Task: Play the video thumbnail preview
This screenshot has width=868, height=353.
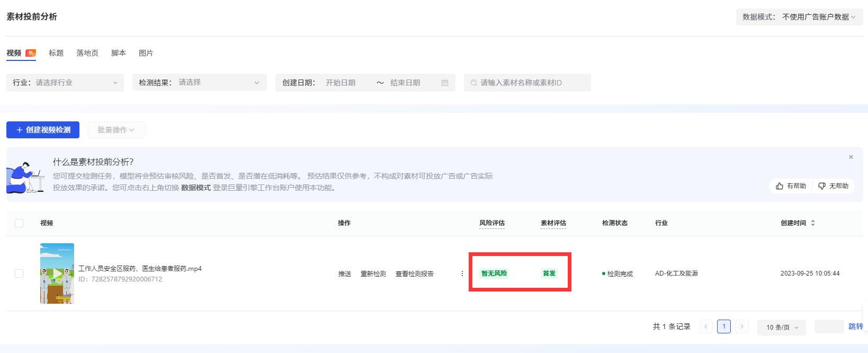Action: tap(57, 273)
